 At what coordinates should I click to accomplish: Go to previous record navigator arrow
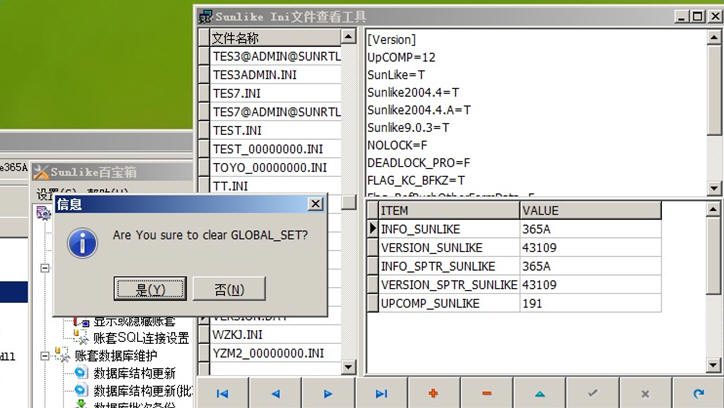pos(276,393)
